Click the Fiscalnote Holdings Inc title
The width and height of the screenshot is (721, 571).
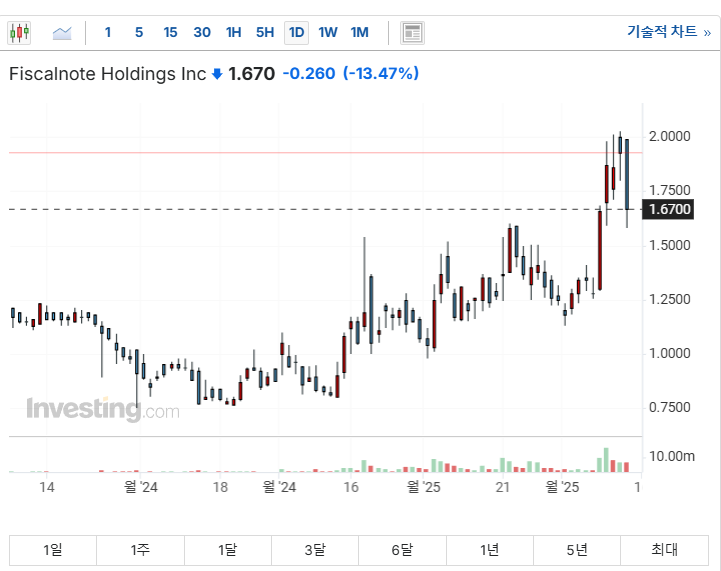pos(108,74)
